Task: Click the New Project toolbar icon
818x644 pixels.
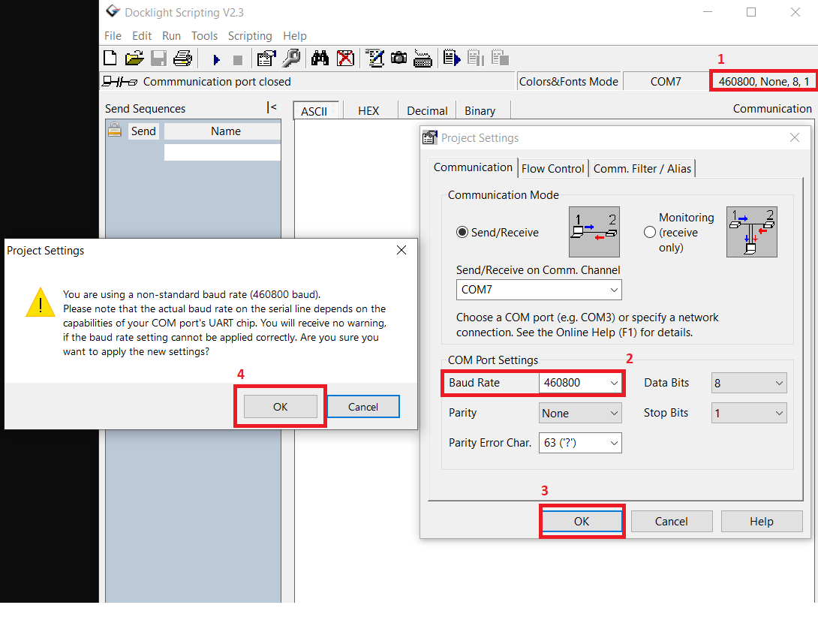Action: click(110, 58)
